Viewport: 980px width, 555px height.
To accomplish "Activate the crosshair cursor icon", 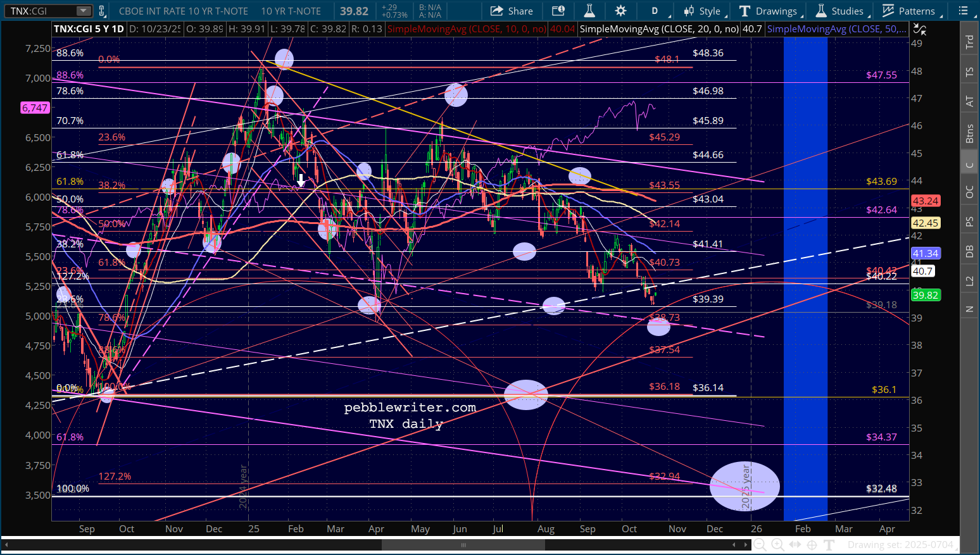I will click(x=812, y=544).
